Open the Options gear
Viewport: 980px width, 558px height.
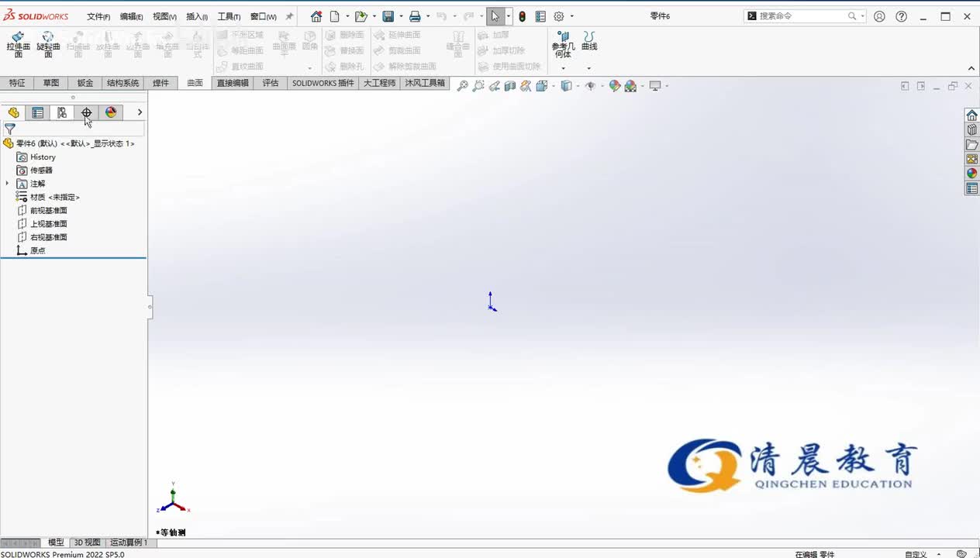tap(559, 16)
